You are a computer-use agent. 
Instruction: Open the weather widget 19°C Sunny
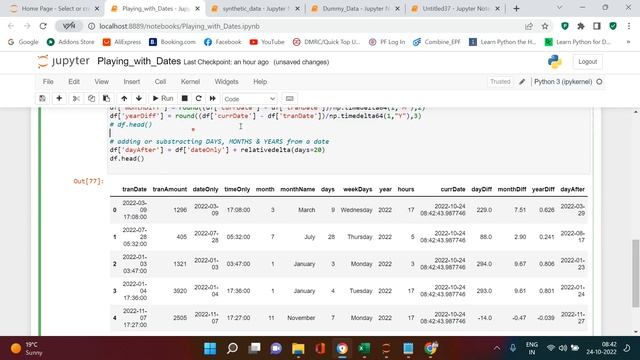click(x=27, y=348)
